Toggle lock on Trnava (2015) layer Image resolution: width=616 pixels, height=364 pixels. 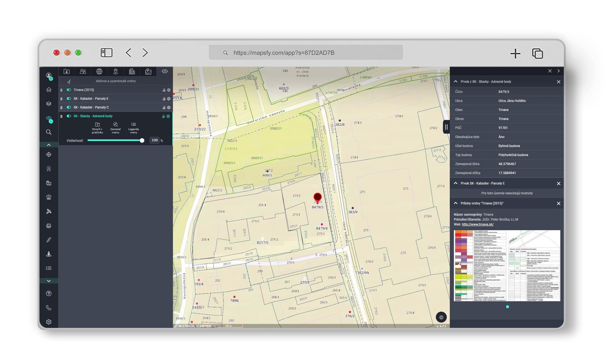(x=164, y=90)
